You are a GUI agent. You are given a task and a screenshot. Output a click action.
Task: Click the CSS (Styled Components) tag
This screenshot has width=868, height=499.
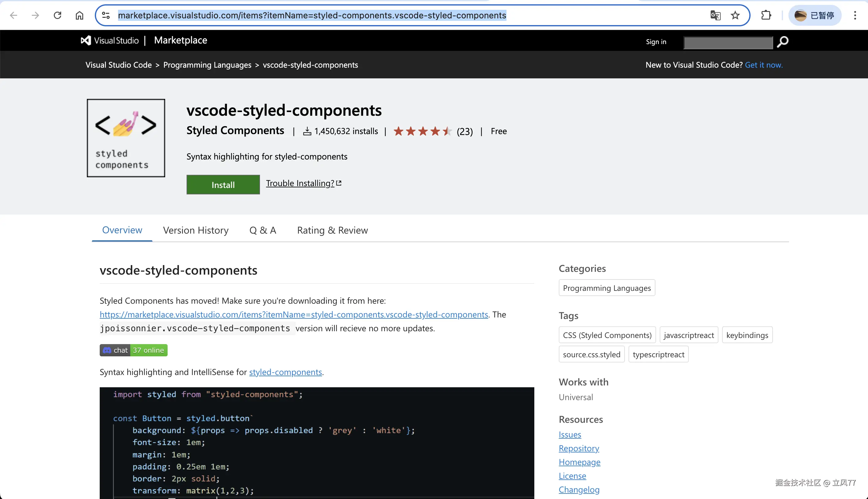point(607,335)
